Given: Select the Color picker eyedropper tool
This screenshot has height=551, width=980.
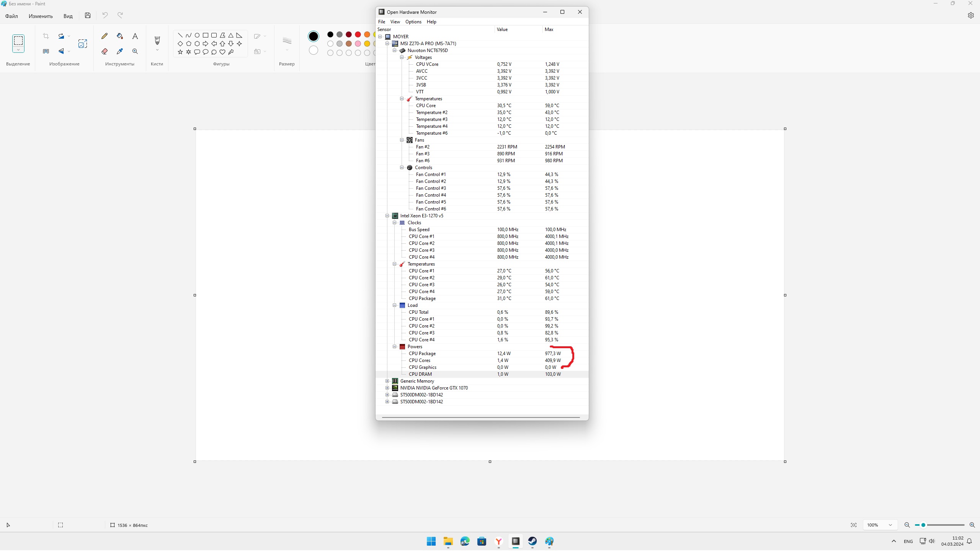Looking at the screenshot, I should point(120,51).
